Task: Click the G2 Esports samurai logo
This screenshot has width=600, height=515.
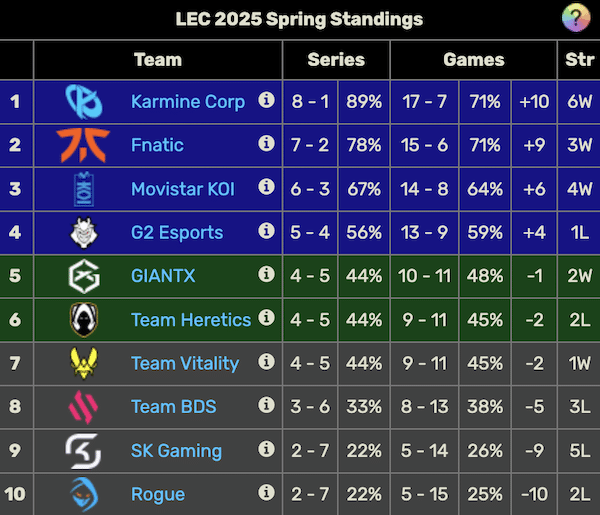Action: pos(82,232)
